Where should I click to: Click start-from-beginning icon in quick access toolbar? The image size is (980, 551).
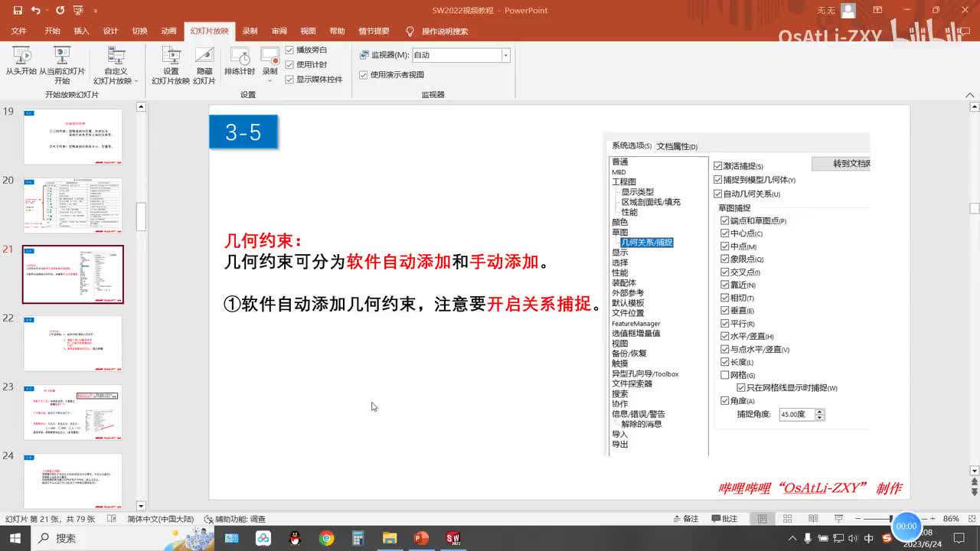[x=77, y=11]
